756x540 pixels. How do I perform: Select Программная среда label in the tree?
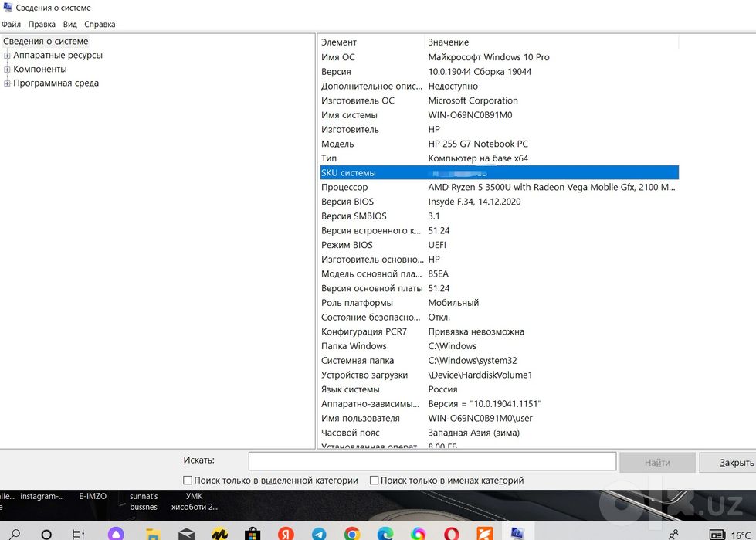click(x=56, y=83)
